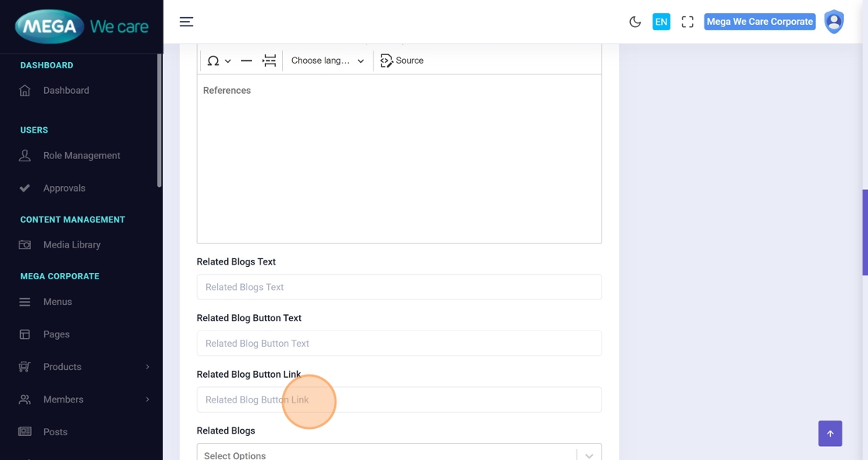Open the user profile avatar
This screenshot has height=460, width=868.
coord(834,22)
